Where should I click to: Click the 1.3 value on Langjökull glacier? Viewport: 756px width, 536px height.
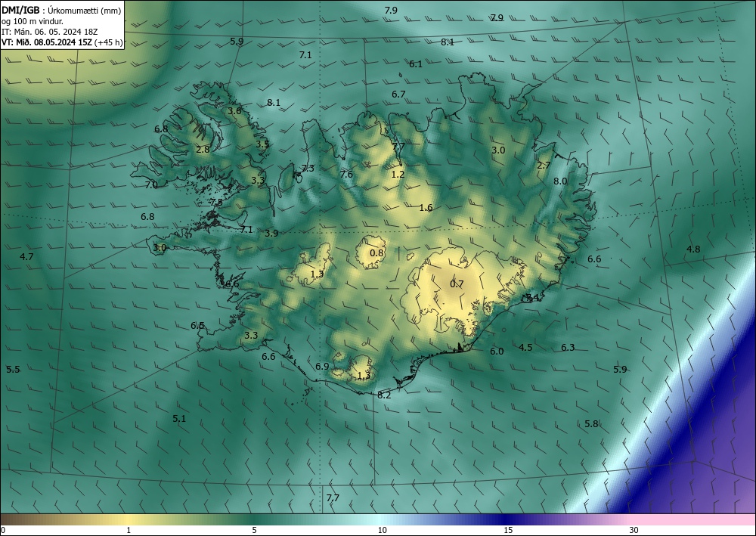(317, 274)
